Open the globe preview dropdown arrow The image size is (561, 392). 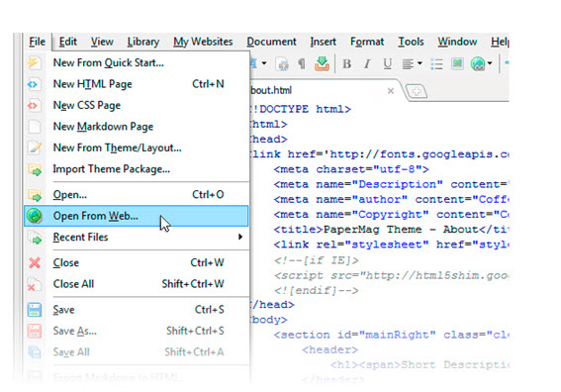pyautogui.click(x=490, y=63)
